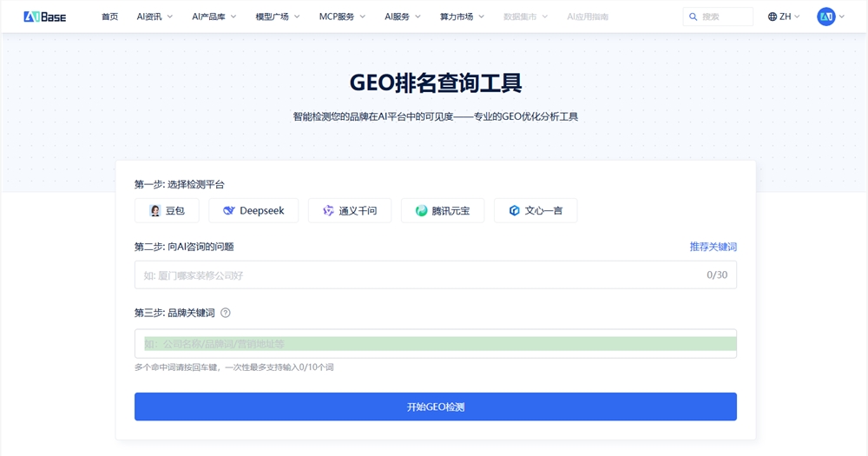Select the 腾讯元宝 platform option
This screenshot has height=456, width=868.
(x=442, y=210)
